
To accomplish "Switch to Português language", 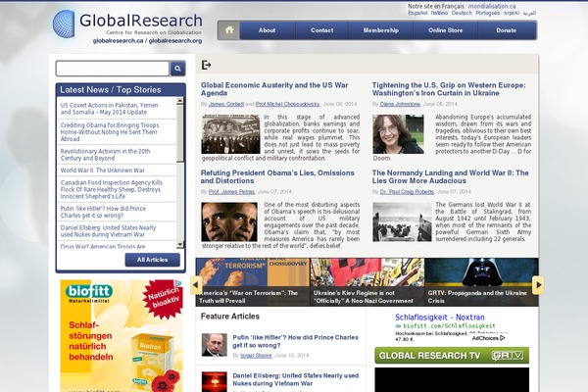I will pyautogui.click(x=487, y=13).
